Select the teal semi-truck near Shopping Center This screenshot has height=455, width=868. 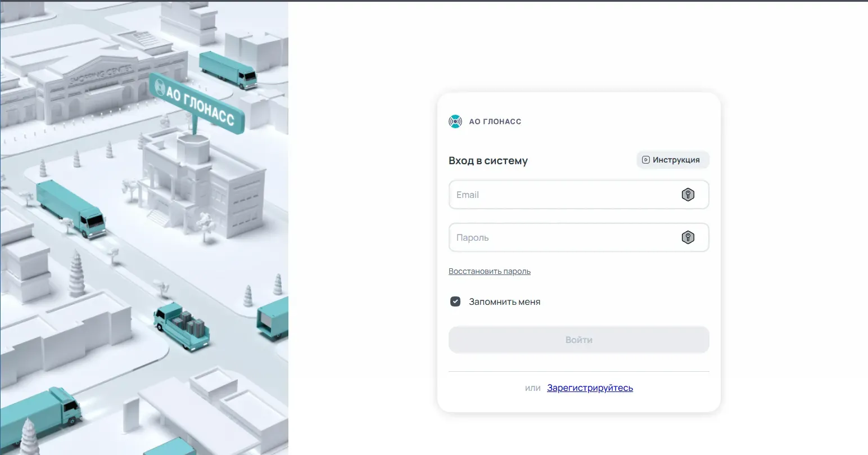pos(228,70)
